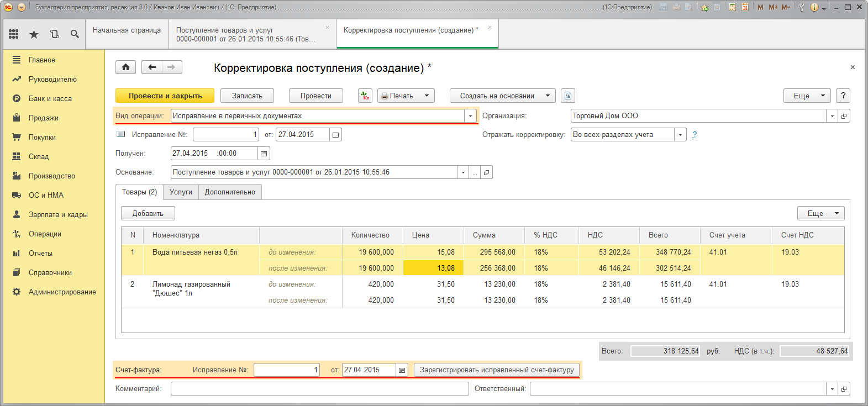Viewport: 868px width, 406px height.
Task: Click the Записать button
Action: 247,96
